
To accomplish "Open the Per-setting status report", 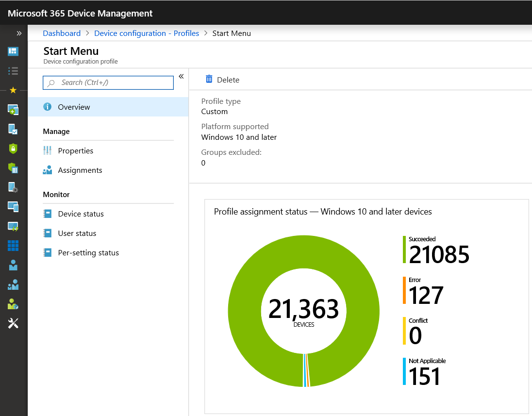I will coord(108,253).
